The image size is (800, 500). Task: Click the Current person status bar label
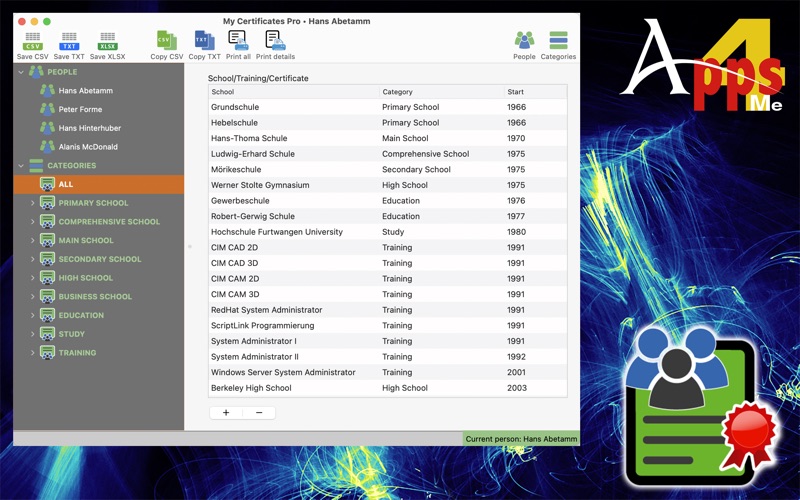(x=521, y=439)
